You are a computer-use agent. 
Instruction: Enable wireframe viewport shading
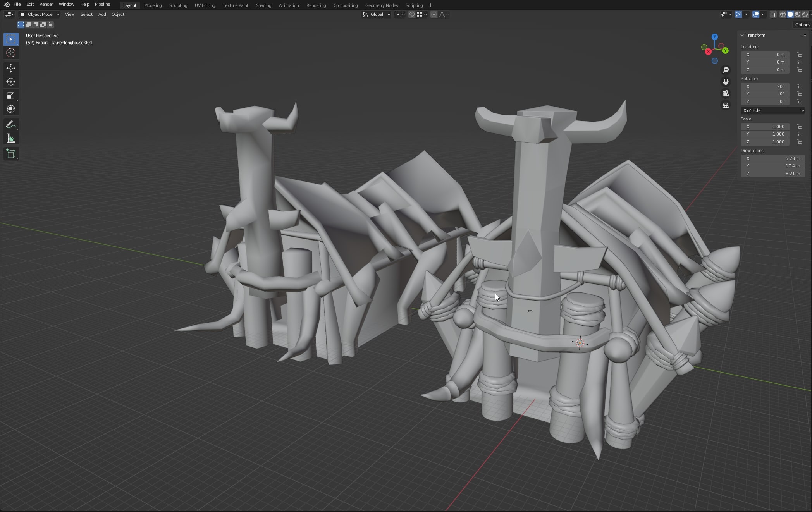click(x=783, y=14)
